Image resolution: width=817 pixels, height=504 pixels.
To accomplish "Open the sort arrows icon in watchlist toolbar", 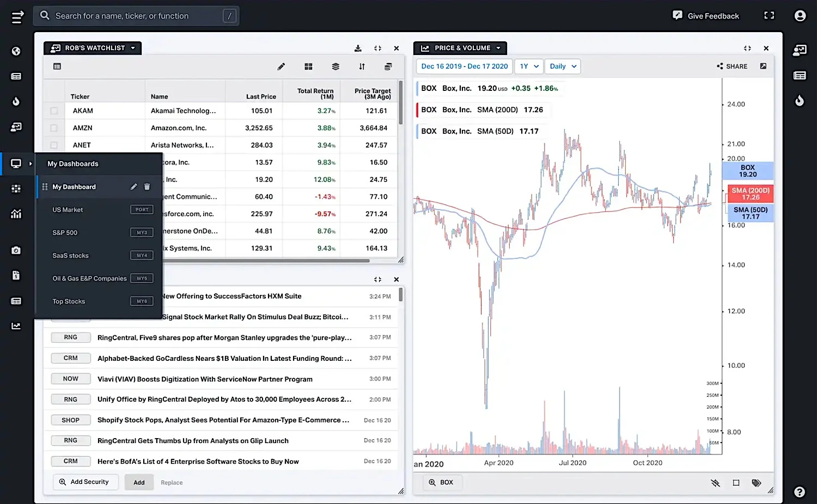I will click(362, 66).
